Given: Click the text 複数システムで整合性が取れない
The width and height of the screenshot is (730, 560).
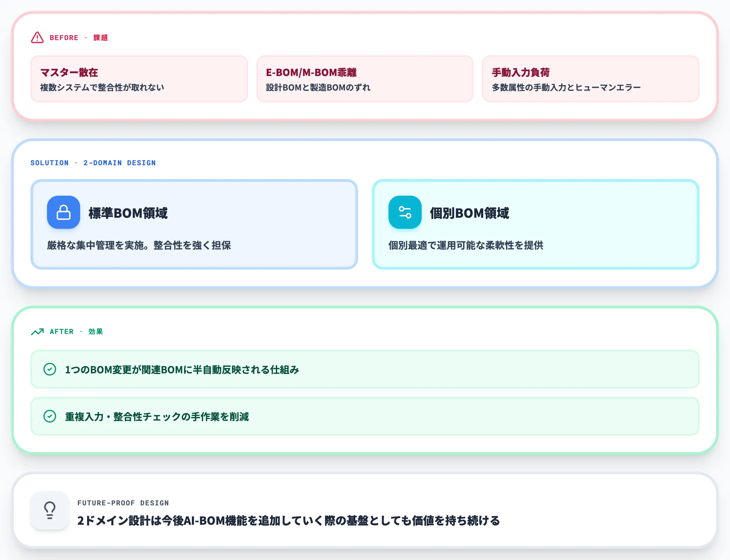Looking at the screenshot, I should [x=102, y=87].
